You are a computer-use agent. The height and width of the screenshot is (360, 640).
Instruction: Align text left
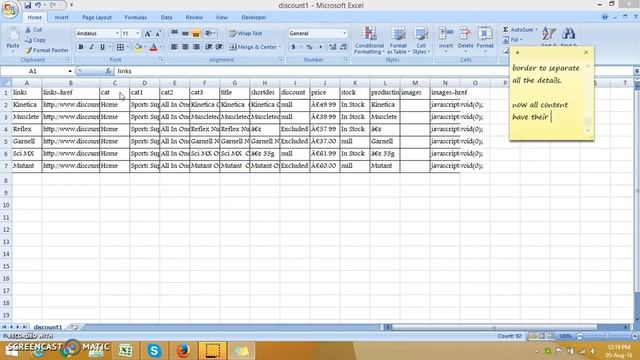coord(174,47)
